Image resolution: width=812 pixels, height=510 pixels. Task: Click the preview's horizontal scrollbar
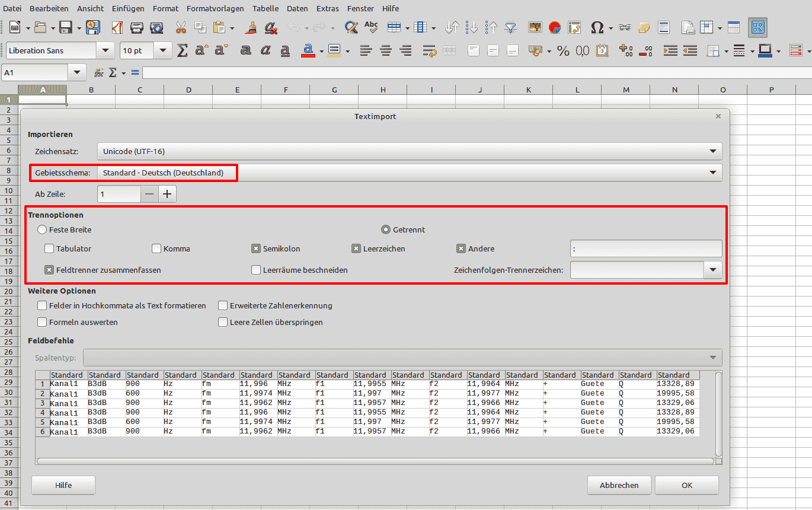(375, 461)
